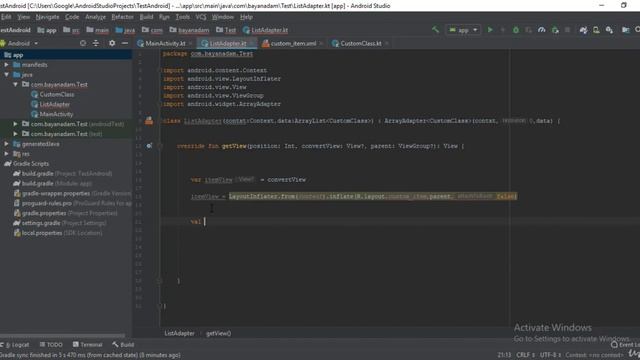Open the SDK Manager icon

[609, 30]
